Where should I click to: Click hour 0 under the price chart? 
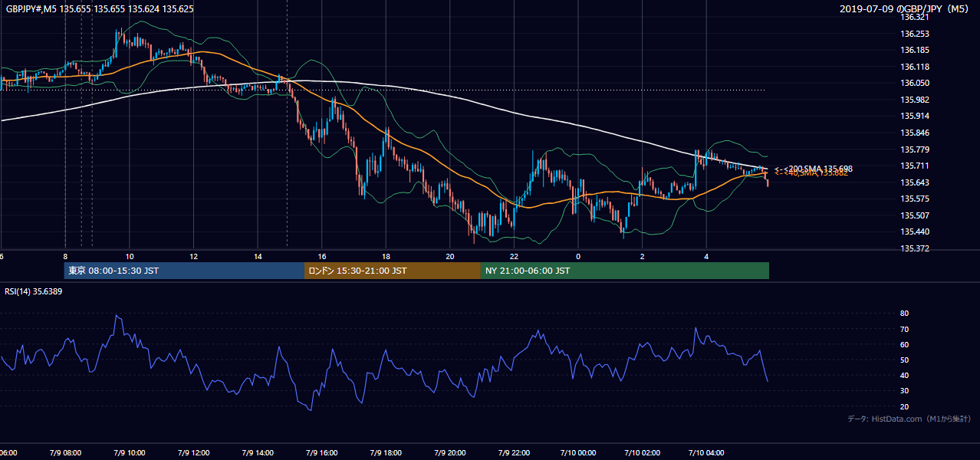578,256
